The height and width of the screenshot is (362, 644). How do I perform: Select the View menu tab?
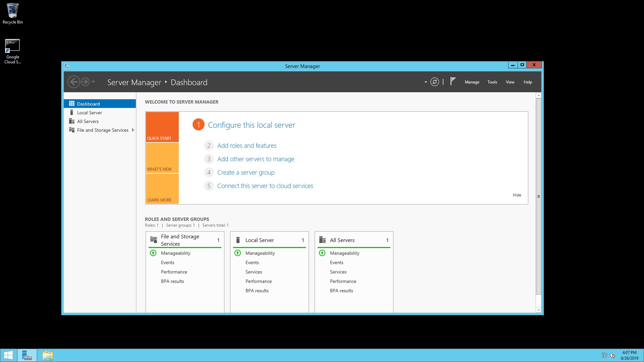tap(509, 82)
